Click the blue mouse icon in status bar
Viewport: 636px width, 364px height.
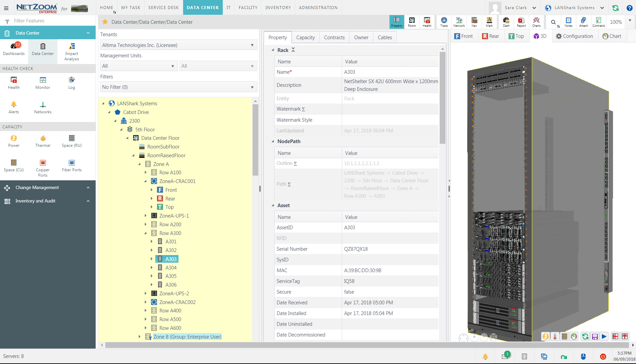(x=583, y=357)
